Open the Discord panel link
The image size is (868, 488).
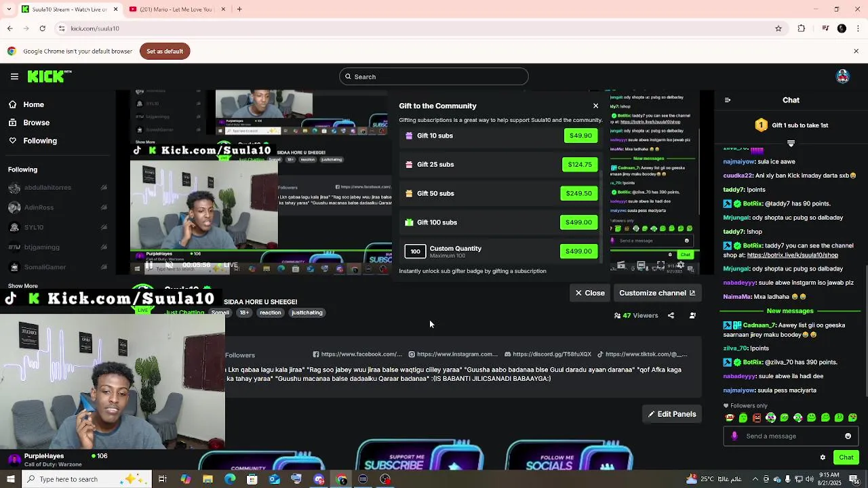548,354
